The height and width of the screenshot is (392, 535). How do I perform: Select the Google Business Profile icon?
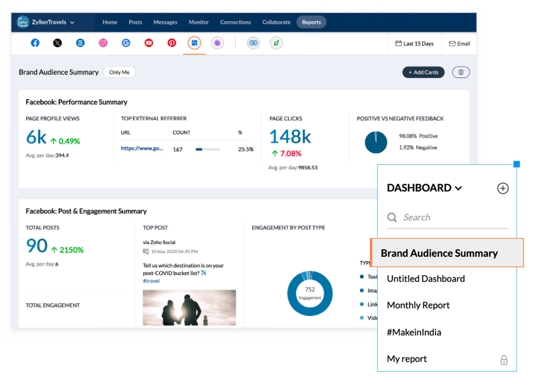point(126,43)
